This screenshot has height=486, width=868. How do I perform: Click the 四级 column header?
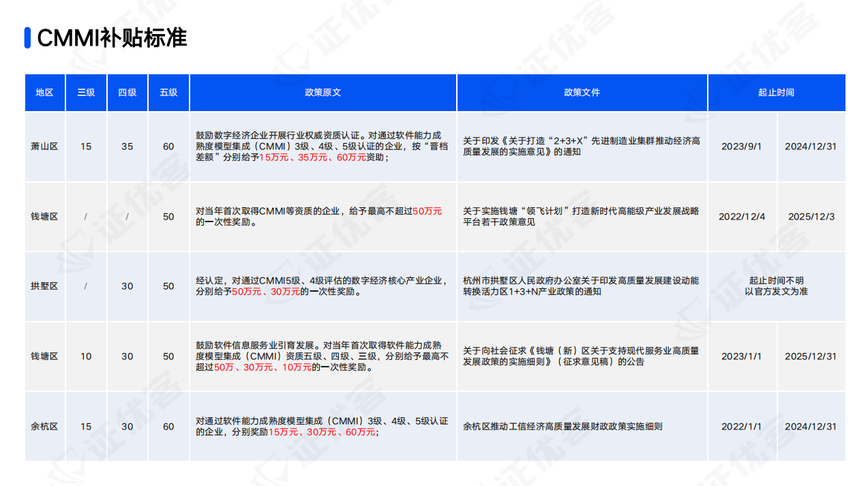point(128,92)
